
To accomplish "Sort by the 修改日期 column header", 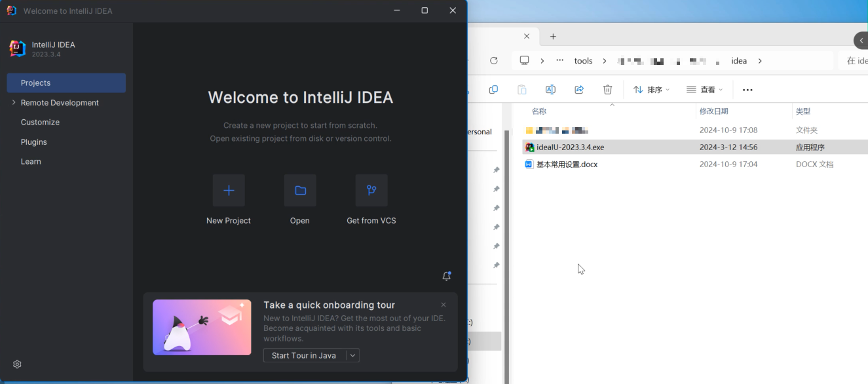I will point(714,111).
